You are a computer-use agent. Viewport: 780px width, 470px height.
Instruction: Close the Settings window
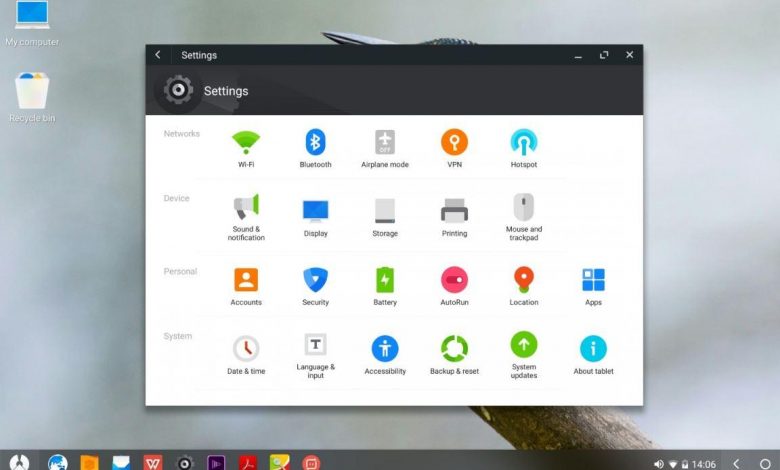click(629, 55)
